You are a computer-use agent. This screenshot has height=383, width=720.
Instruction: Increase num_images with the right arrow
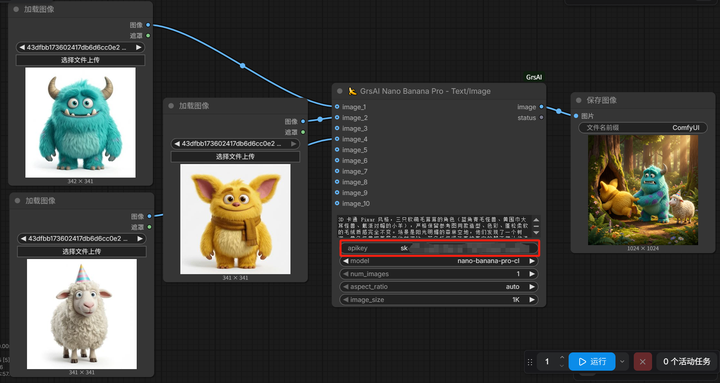coord(532,274)
